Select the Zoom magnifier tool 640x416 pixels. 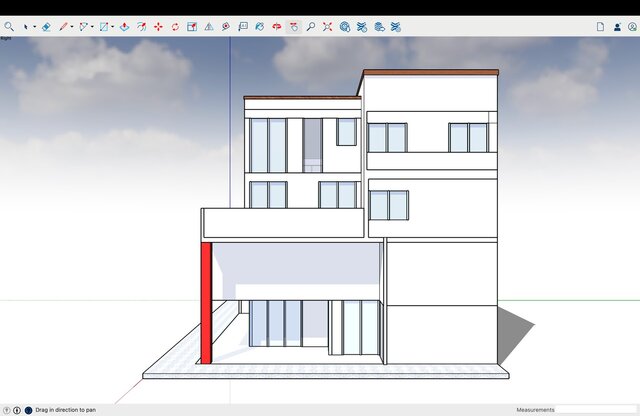[x=311, y=27]
